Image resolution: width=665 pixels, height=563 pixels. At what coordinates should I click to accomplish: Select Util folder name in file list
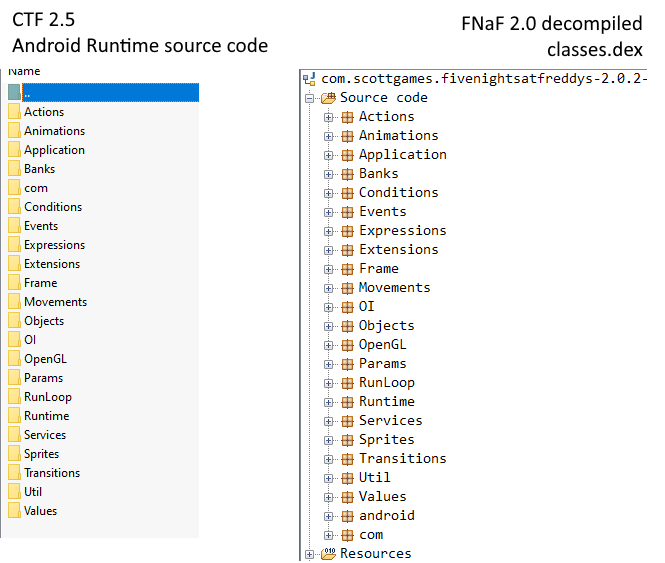pyautogui.click(x=33, y=492)
